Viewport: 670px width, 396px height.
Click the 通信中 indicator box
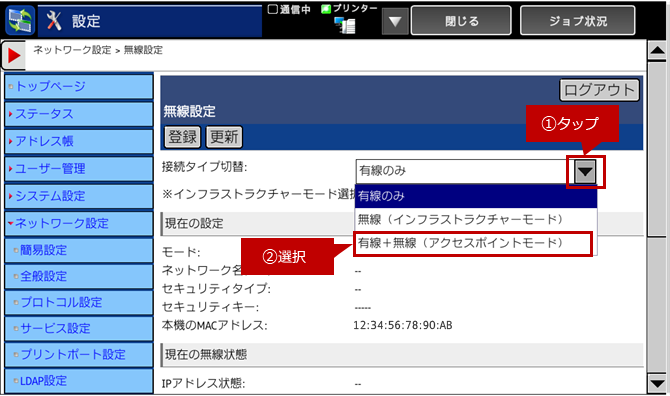pyautogui.click(x=272, y=9)
